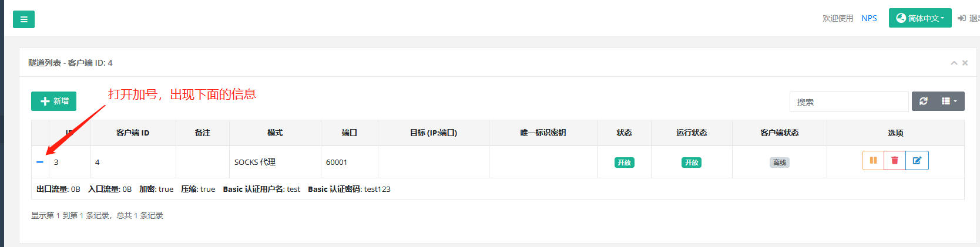The image size is (980, 247).
Task: Open the 简体中文 language dropdown
Action: point(920,18)
